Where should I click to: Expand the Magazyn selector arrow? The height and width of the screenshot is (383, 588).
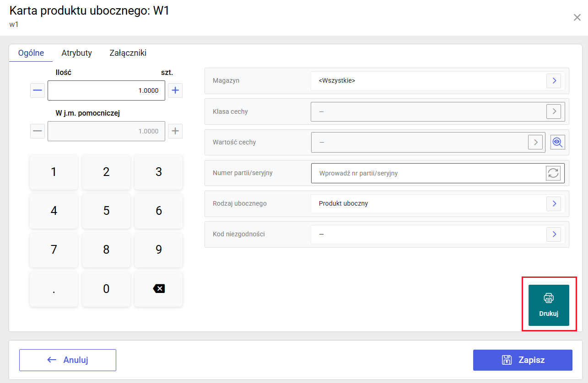click(x=554, y=81)
